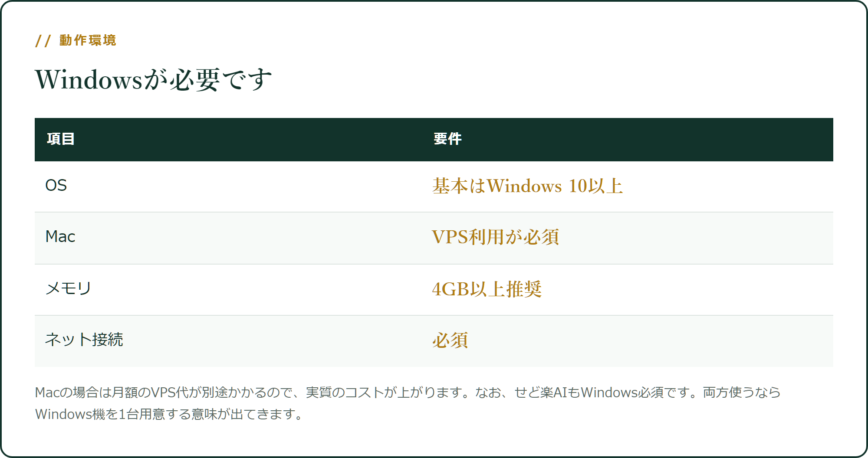Screen dimensions: 868x458
Task: Select the '必須' cell in ネット接続 row
Action: coord(450,340)
